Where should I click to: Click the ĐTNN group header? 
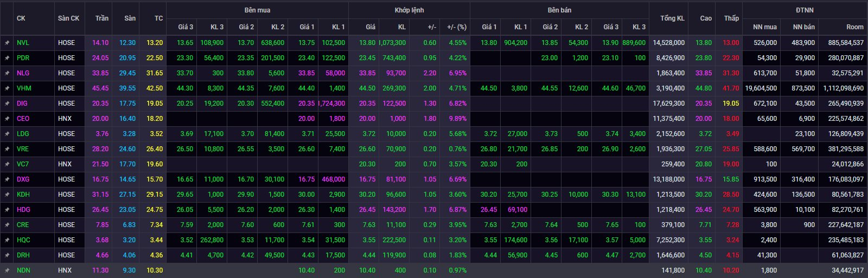805,10
